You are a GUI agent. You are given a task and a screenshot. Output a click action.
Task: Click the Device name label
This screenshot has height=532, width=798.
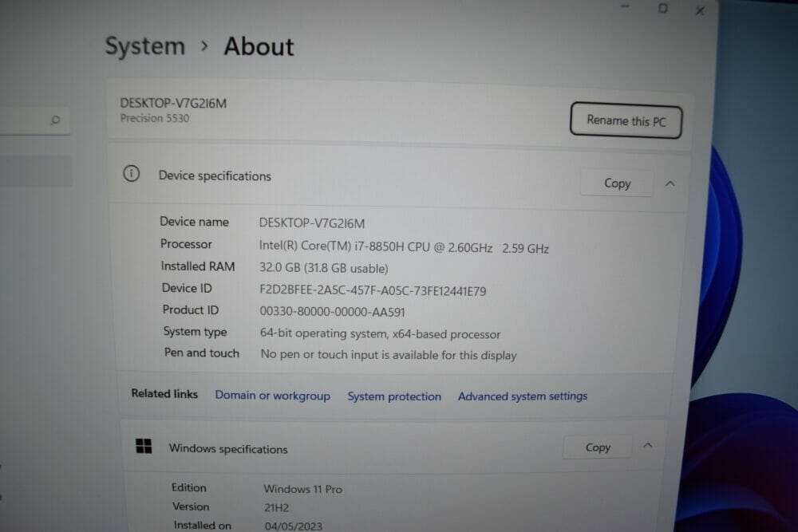(x=195, y=222)
